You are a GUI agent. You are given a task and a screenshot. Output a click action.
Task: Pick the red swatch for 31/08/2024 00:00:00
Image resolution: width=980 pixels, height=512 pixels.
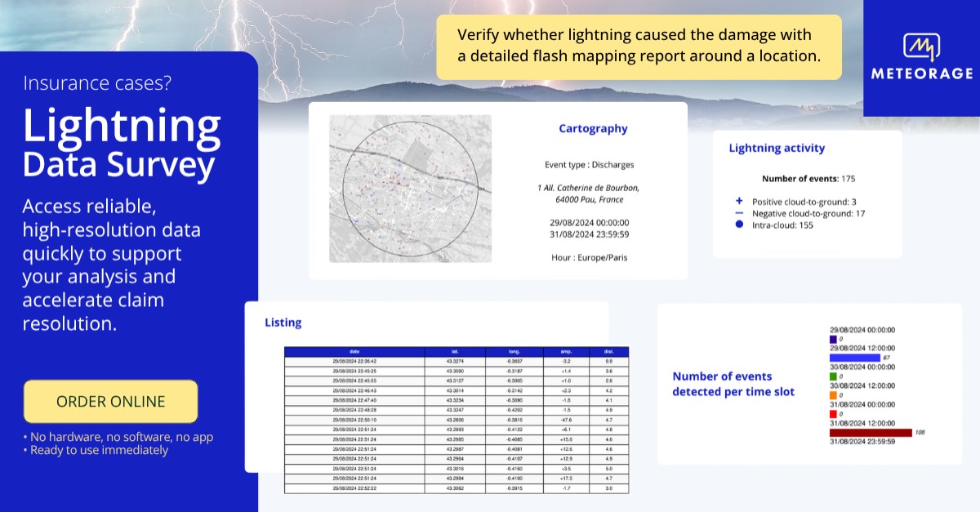click(833, 413)
